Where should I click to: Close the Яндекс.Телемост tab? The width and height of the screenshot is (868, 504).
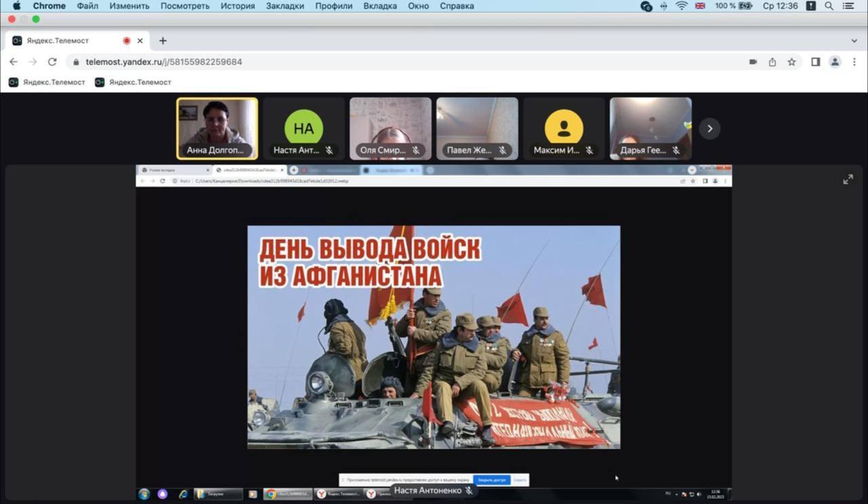coord(140,41)
